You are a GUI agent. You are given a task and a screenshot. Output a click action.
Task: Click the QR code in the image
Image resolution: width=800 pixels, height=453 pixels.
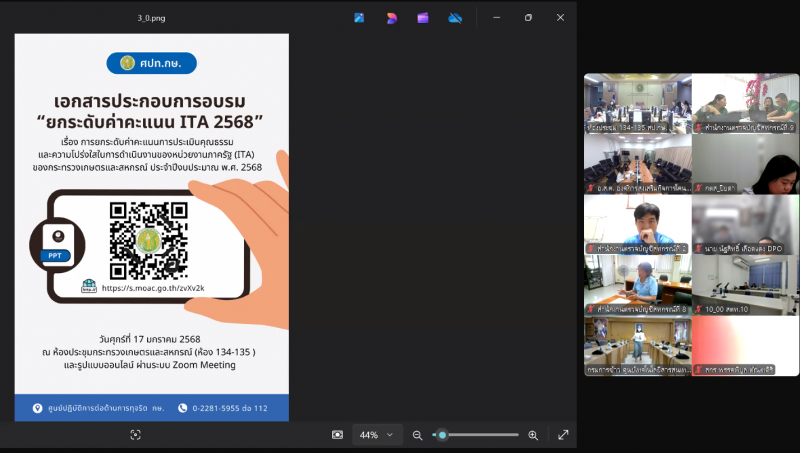148,241
